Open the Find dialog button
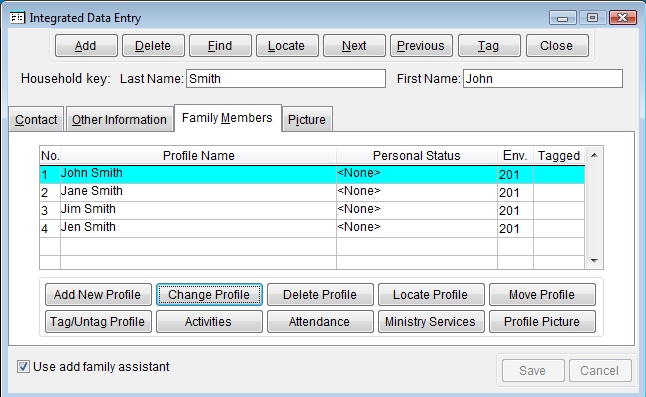Viewport: 646px width, 397px height. [x=220, y=46]
